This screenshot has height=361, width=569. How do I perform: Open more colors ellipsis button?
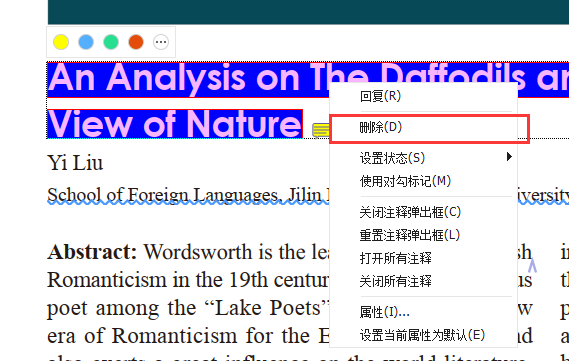tap(161, 42)
